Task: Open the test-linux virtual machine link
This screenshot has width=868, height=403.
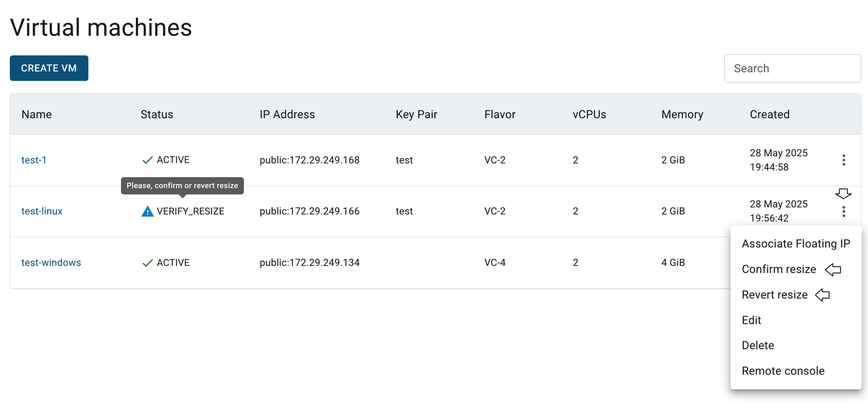Action: 42,211
